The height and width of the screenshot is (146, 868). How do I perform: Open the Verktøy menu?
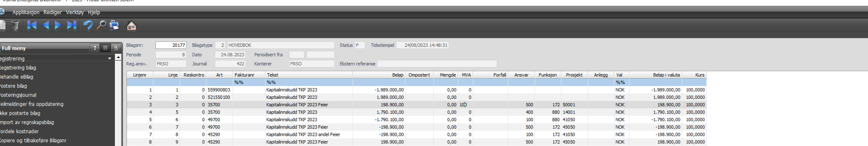75,12
